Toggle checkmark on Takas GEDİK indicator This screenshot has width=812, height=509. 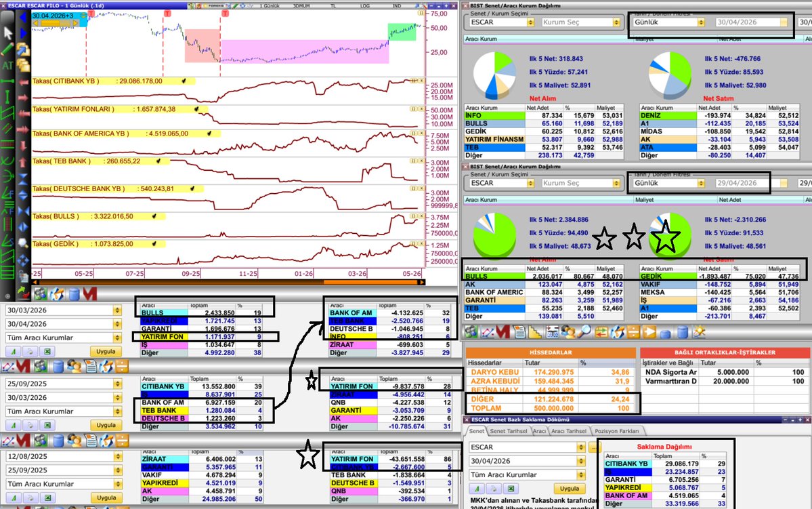[154, 243]
